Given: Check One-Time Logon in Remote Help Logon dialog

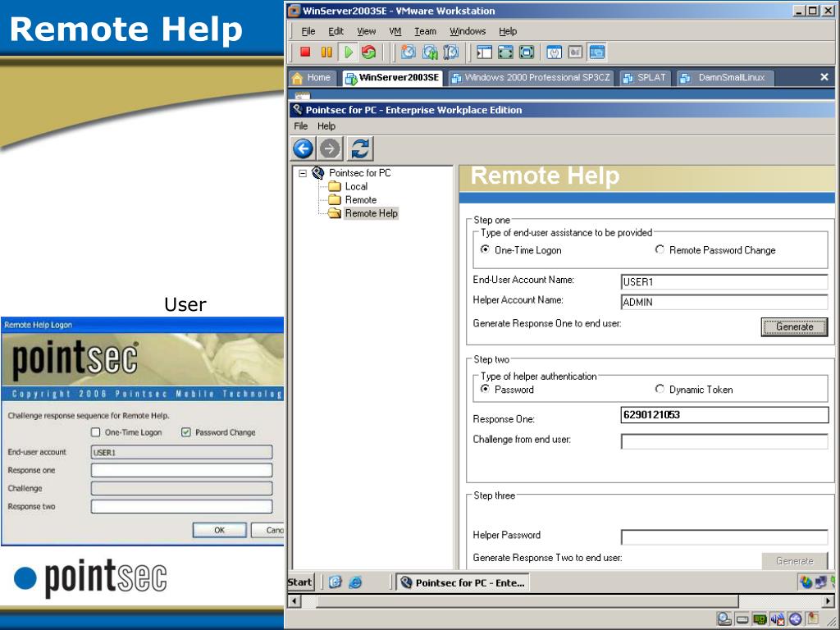Looking at the screenshot, I should pyautogui.click(x=95, y=432).
